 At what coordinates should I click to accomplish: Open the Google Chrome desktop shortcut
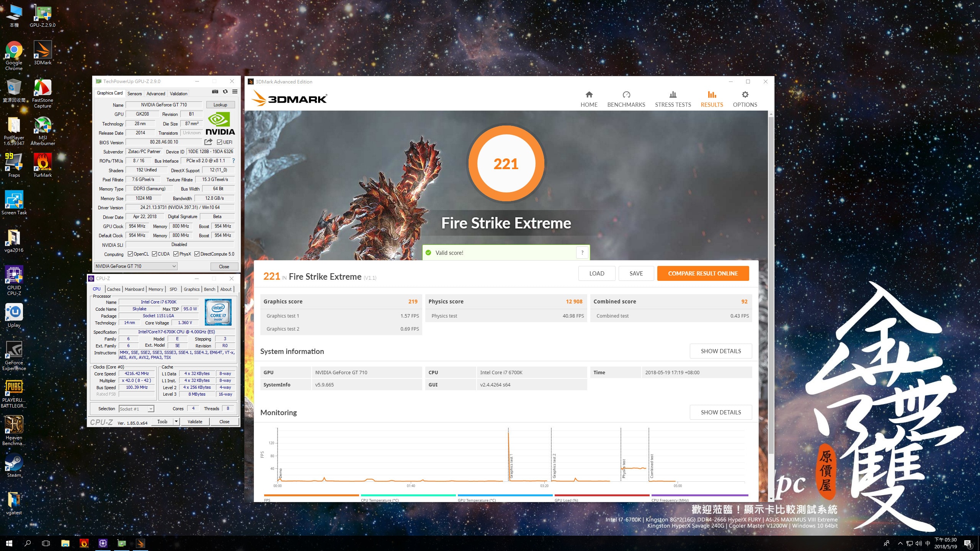[x=14, y=55]
